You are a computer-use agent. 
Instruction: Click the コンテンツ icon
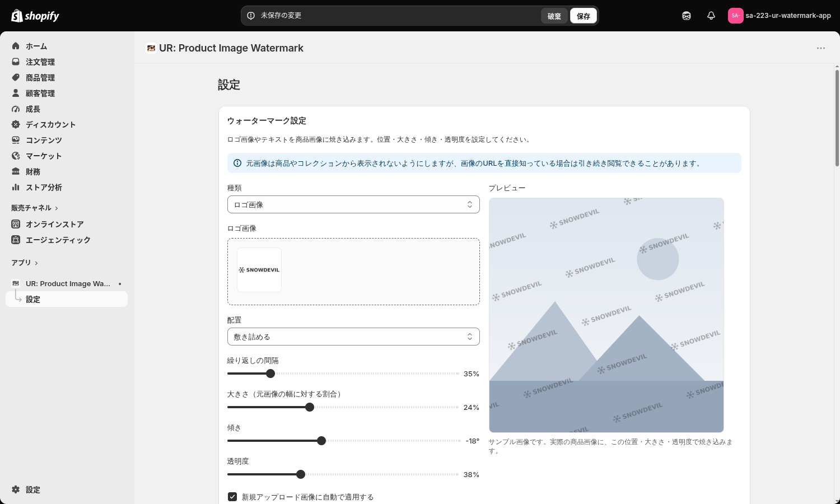(16, 140)
